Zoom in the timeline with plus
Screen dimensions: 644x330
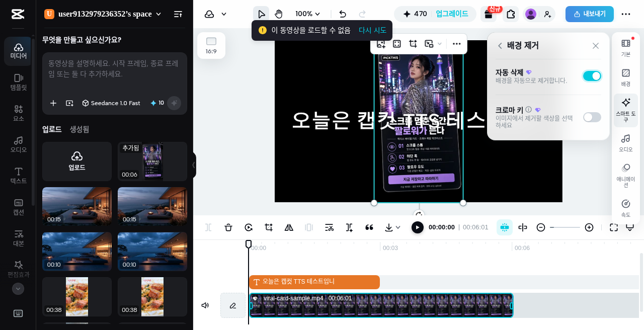589,227
